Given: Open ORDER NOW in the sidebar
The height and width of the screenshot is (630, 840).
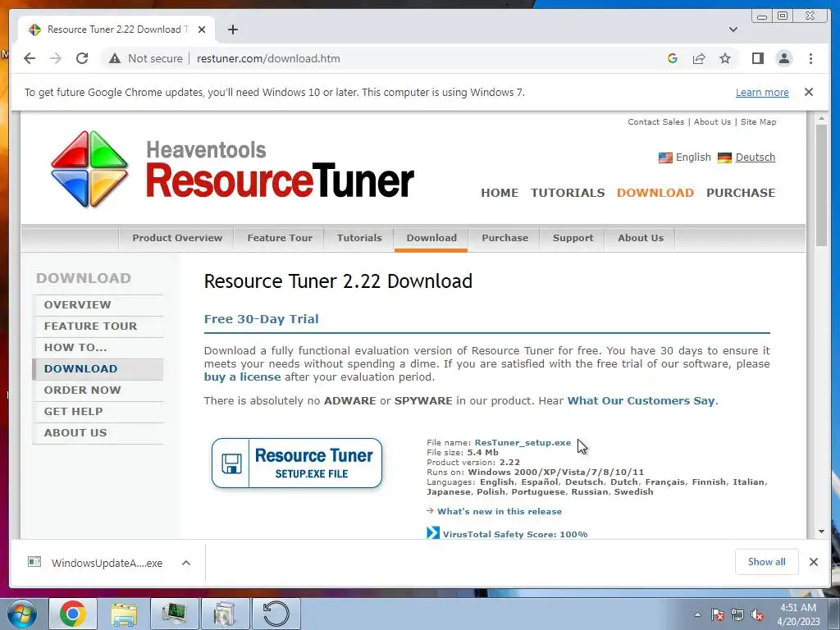Looking at the screenshot, I should point(98,390).
